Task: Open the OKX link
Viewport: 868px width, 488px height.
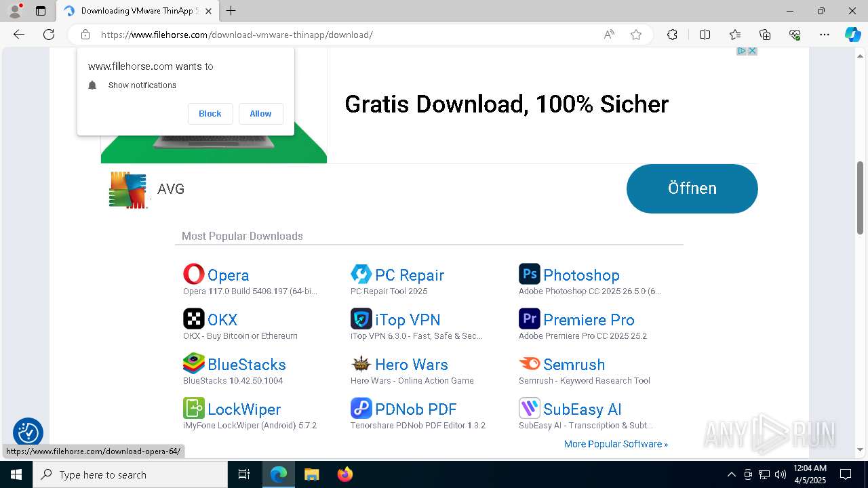Action: 222,320
